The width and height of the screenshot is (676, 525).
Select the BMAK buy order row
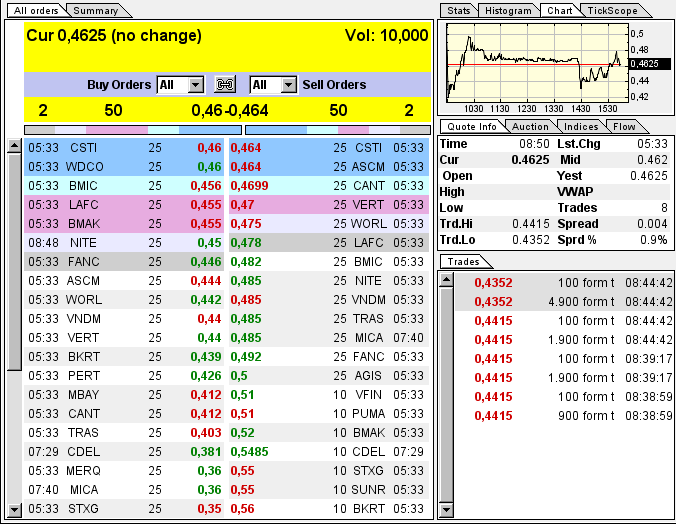click(124, 224)
